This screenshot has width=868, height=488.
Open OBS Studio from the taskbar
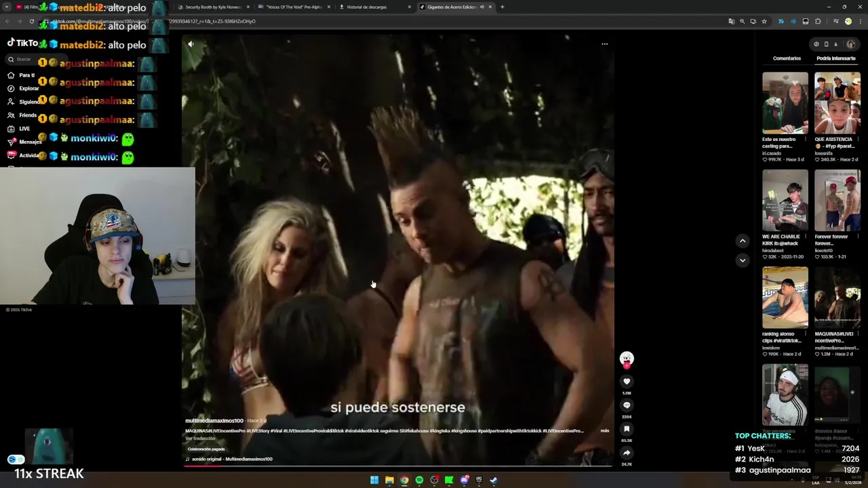tap(434, 480)
